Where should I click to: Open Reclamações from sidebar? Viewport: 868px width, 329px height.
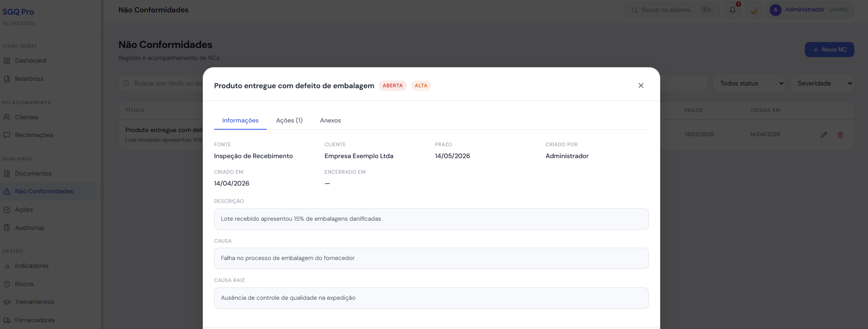click(x=34, y=135)
